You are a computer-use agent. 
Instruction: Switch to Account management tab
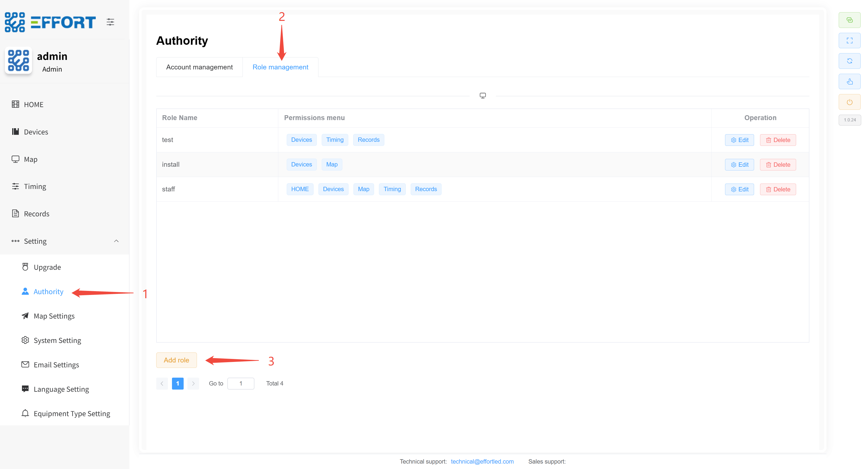199,67
